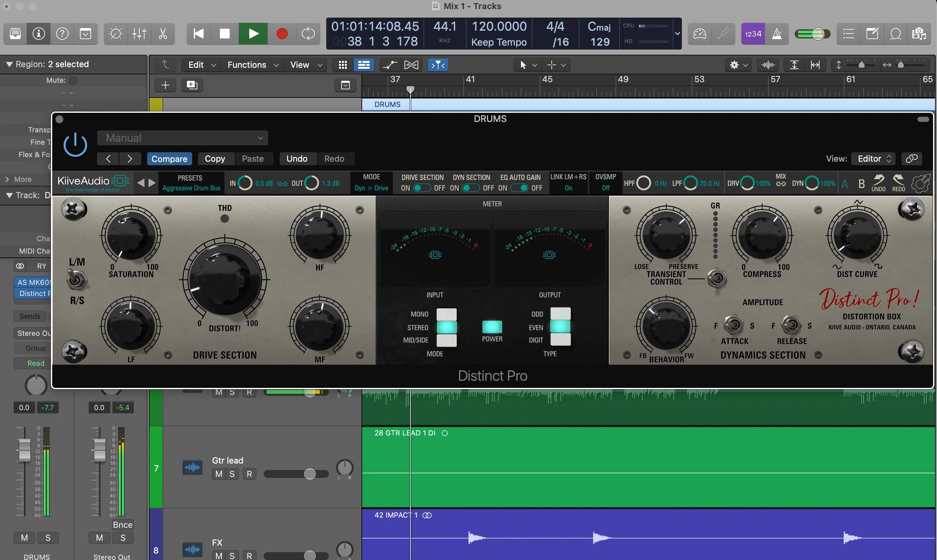Toggle Cycle mode in the transport
937x560 pixels.
[308, 34]
